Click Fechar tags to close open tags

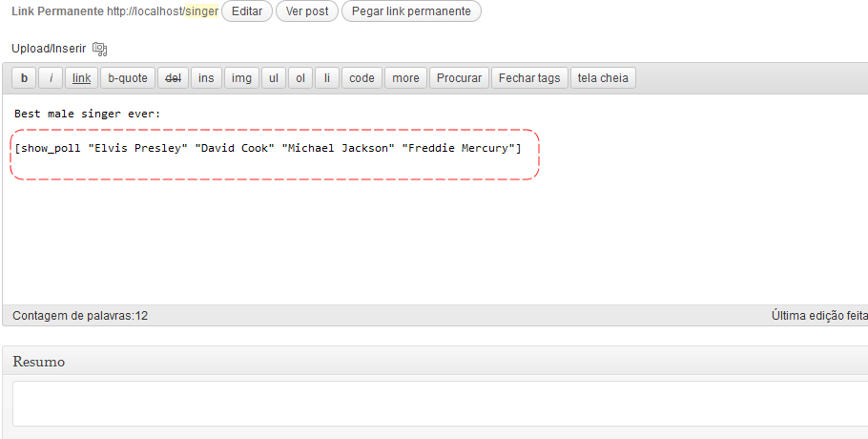click(x=529, y=78)
